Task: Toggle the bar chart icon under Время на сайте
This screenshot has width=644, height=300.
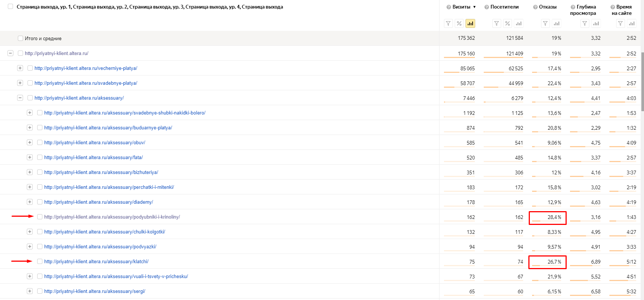Action: [632, 23]
